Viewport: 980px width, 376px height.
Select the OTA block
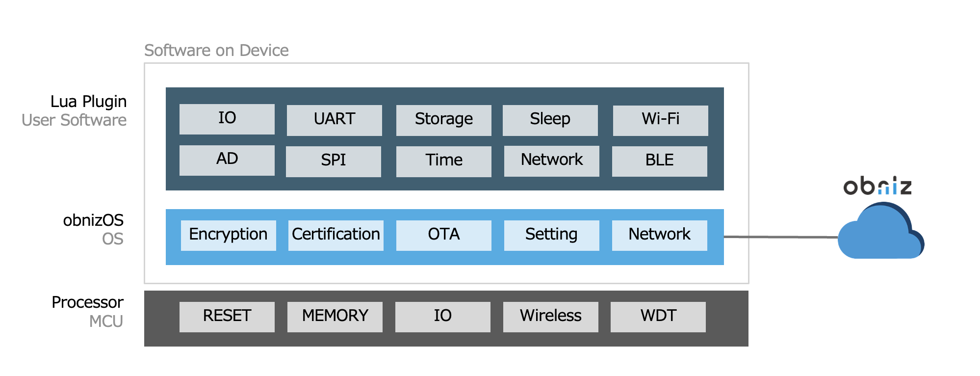443,235
